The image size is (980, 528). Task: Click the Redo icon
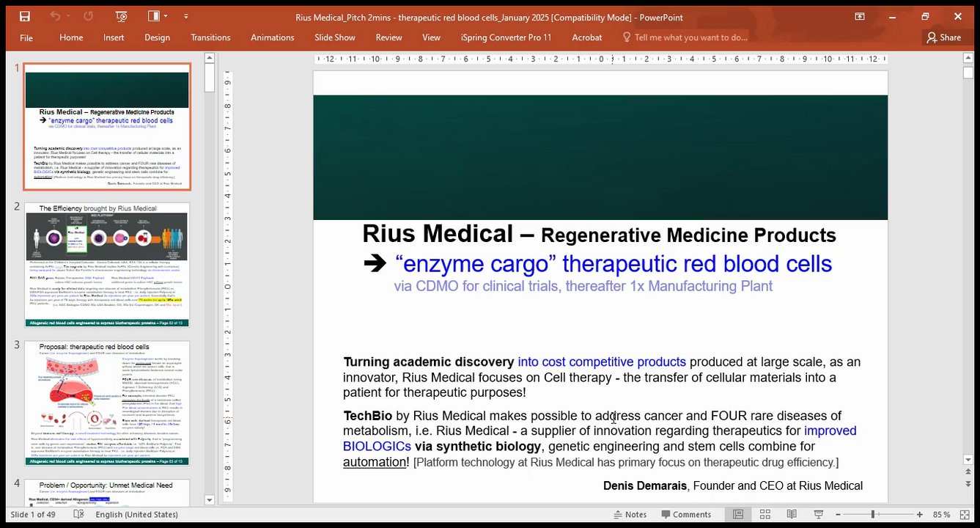point(89,16)
